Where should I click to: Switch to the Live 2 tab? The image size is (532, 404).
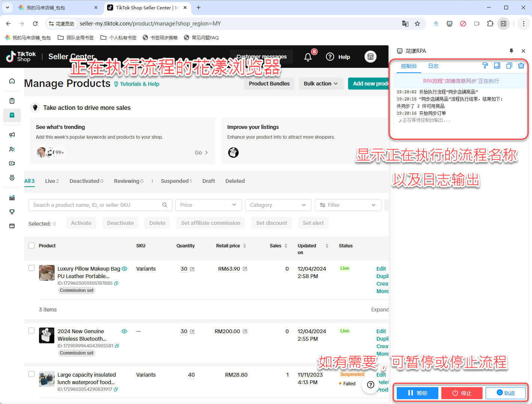pos(52,181)
